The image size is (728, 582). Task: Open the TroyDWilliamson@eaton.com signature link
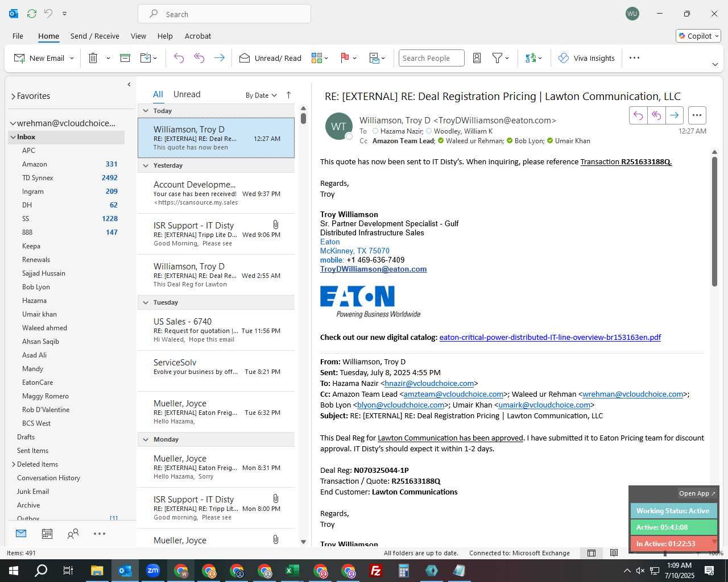[373, 269]
